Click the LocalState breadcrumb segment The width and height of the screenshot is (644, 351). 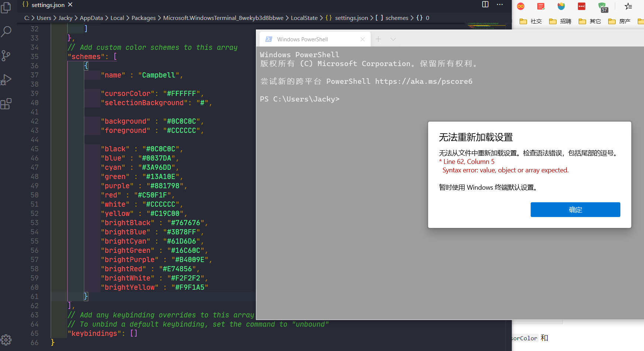coord(304,18)
